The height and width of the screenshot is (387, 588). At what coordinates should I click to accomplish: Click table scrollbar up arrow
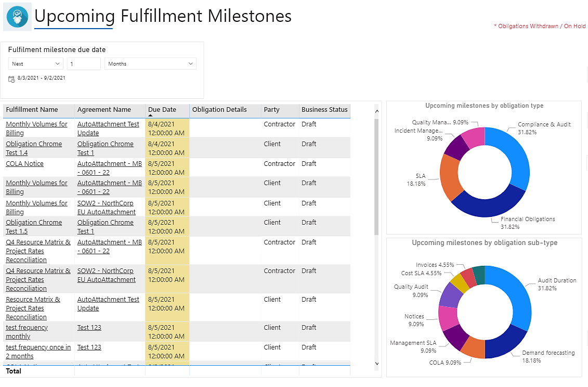pos(376,110)
